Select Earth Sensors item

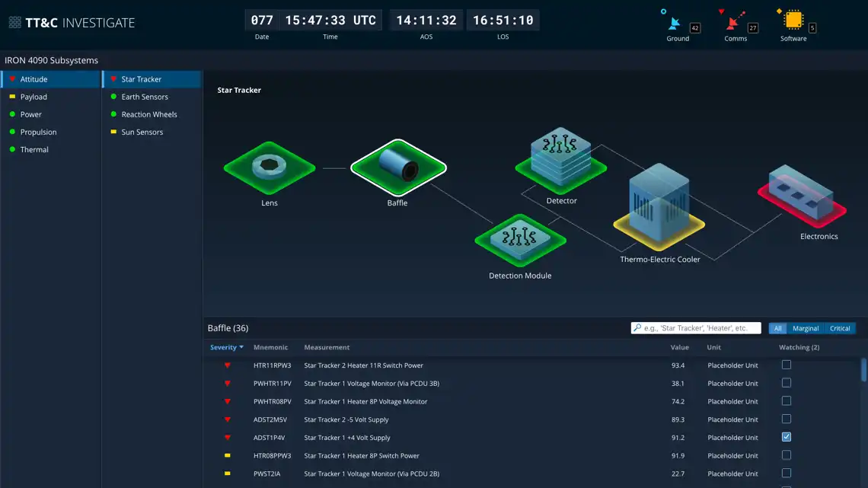(152, 97)
